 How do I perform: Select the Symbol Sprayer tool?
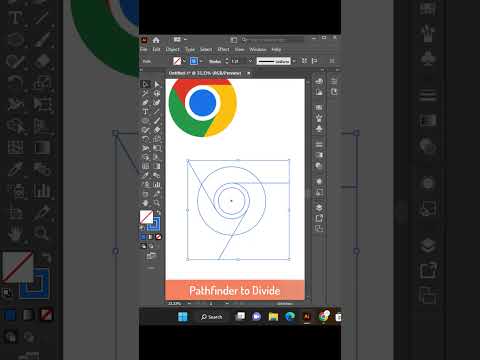146,184
